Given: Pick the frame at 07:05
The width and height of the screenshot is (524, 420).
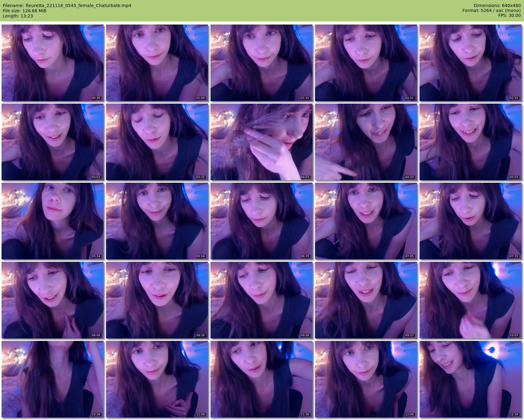Looking at the screenshot, I should click(x=366, y=221).
